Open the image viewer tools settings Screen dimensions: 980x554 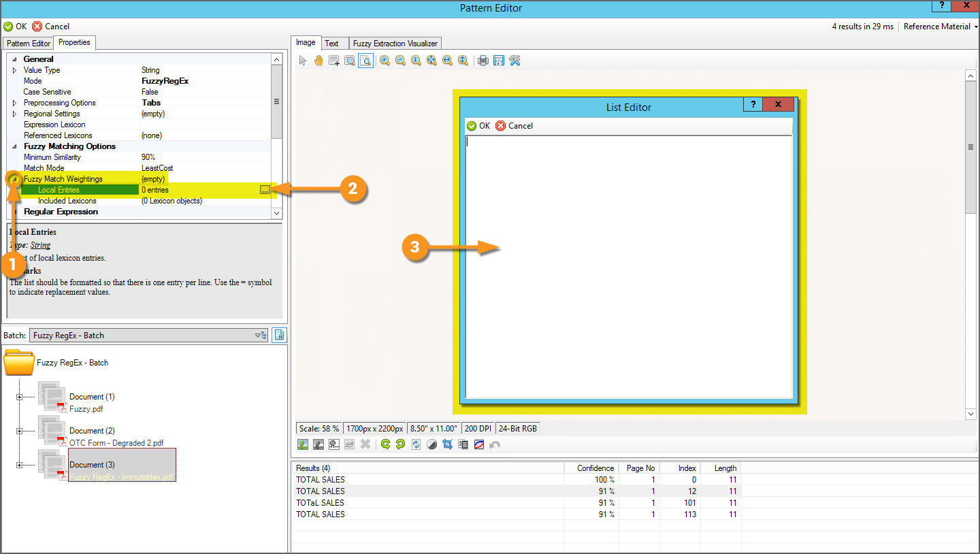514,61
